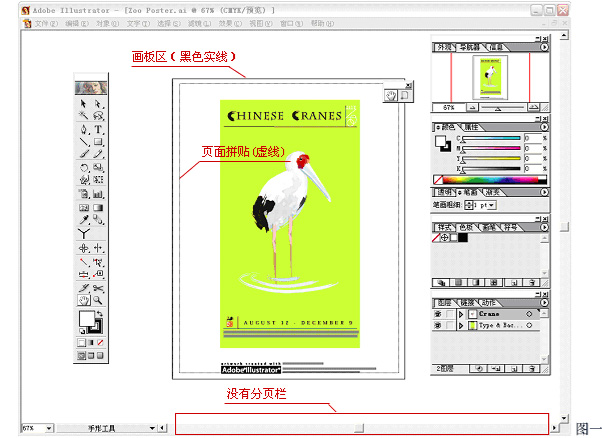
Task: Expand the Crane layer triangle
Action: (461, 313)
